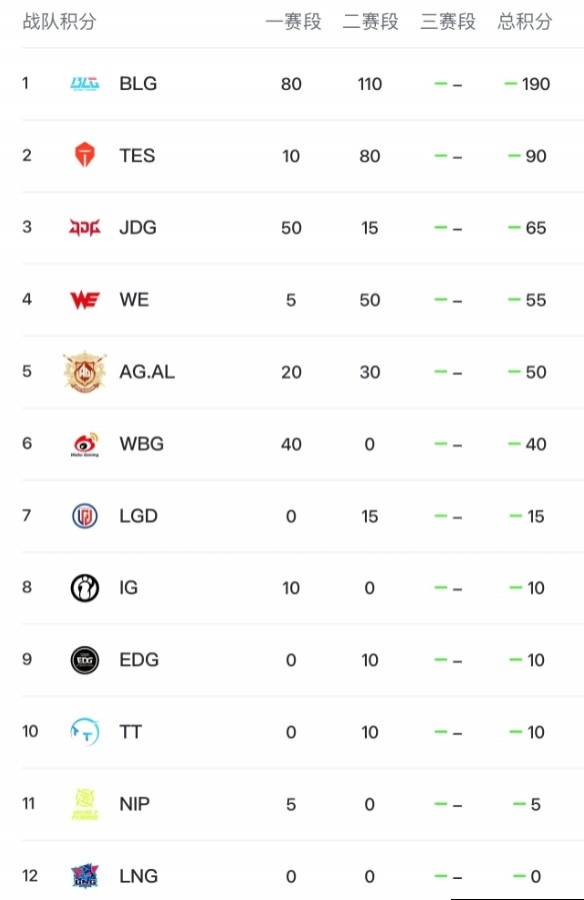Image resolution: width=584 pixels, height=900 pixels.
Task: Sort by 二赛段 column header
Action: coord(370,22)
